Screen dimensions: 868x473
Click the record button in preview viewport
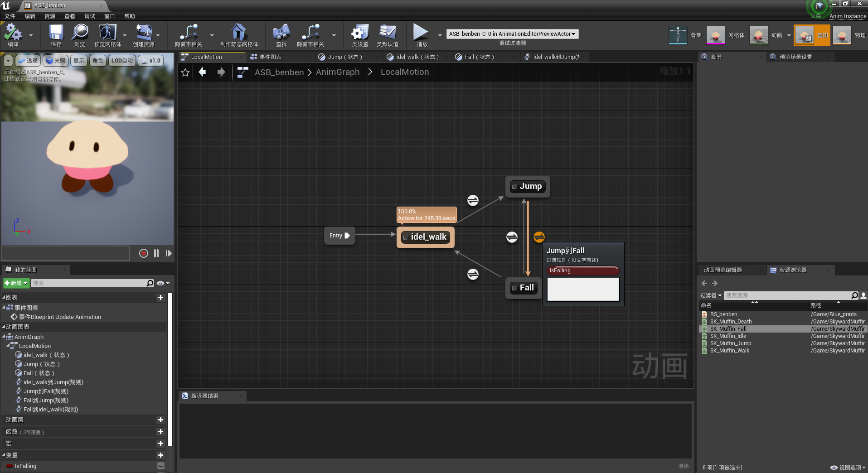pos(144,253)
